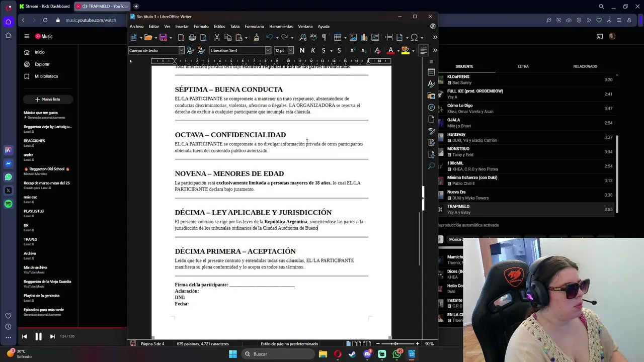Insert a text box from the toolbar
644x362 pixels.
pyautogui.click(x=375, y=37)
